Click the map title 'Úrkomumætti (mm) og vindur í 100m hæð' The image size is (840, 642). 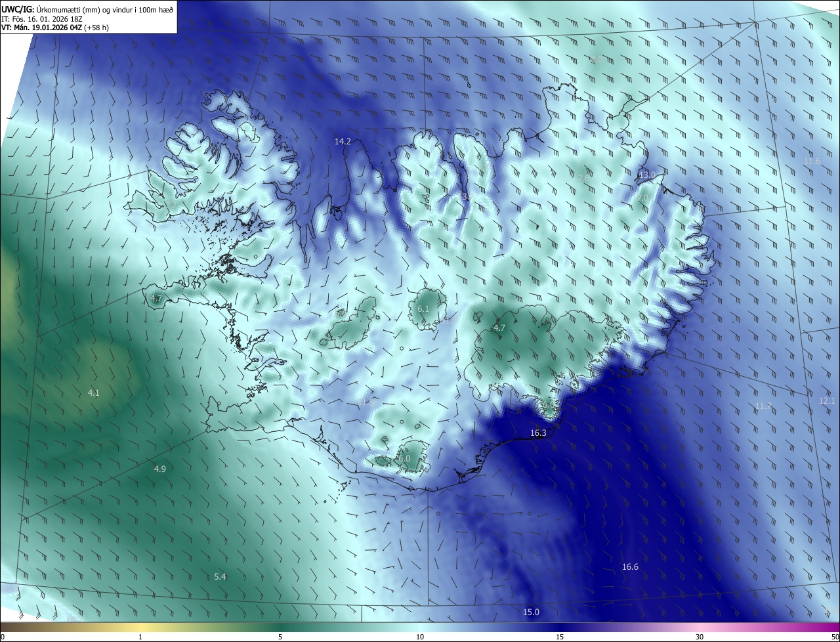pos(104,9)
